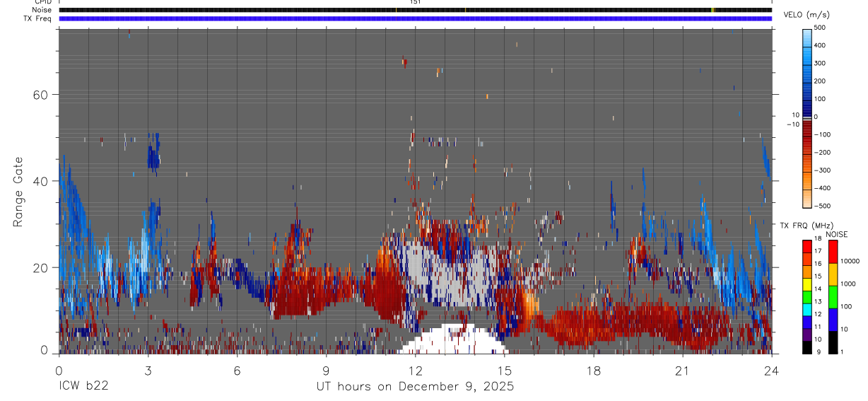Click the '60' range gate tick
This screenshot has height=401, width=868.
40,95
